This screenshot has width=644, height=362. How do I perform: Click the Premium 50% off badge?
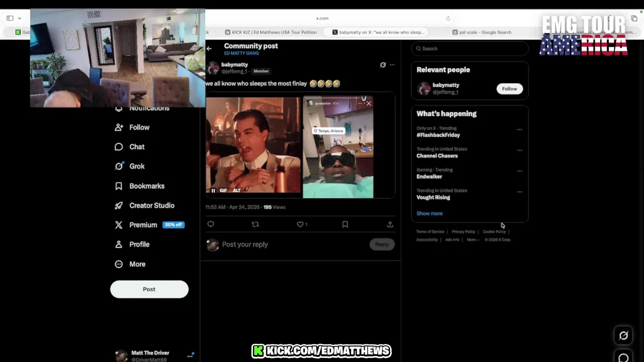[174, 225]
